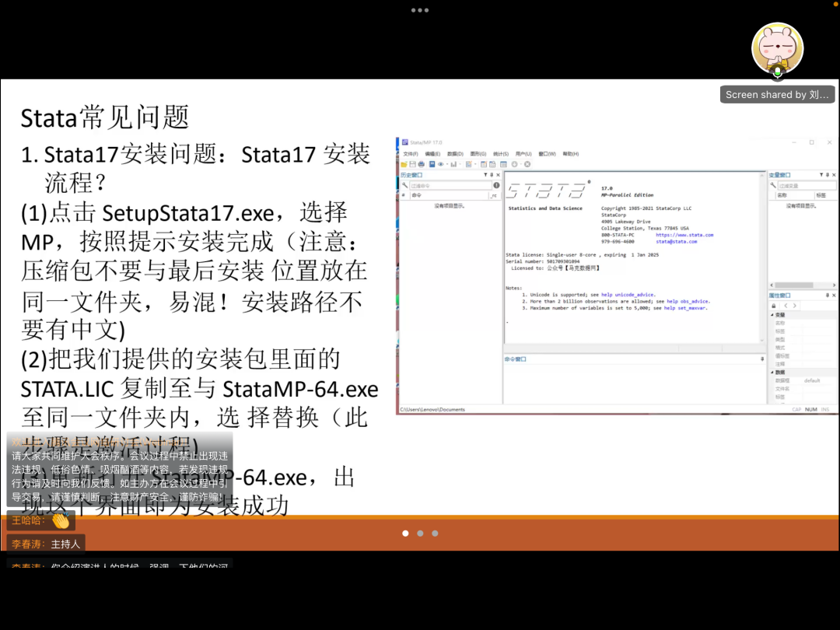Image resolution: width=840 pixels, height=630 pixels.
Task: Open the Graph icon dropdown arrow
Action: pos(460,164)
